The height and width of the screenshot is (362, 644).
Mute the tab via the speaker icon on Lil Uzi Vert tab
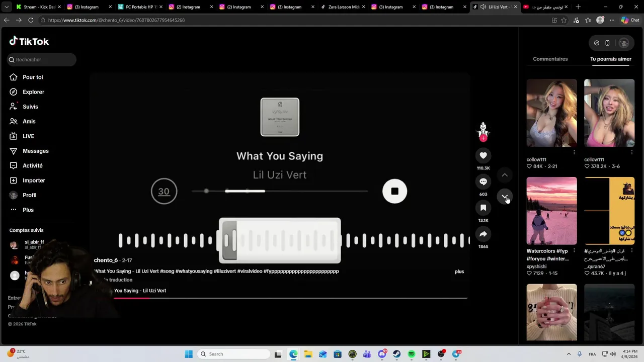click(x=483, y=7)
